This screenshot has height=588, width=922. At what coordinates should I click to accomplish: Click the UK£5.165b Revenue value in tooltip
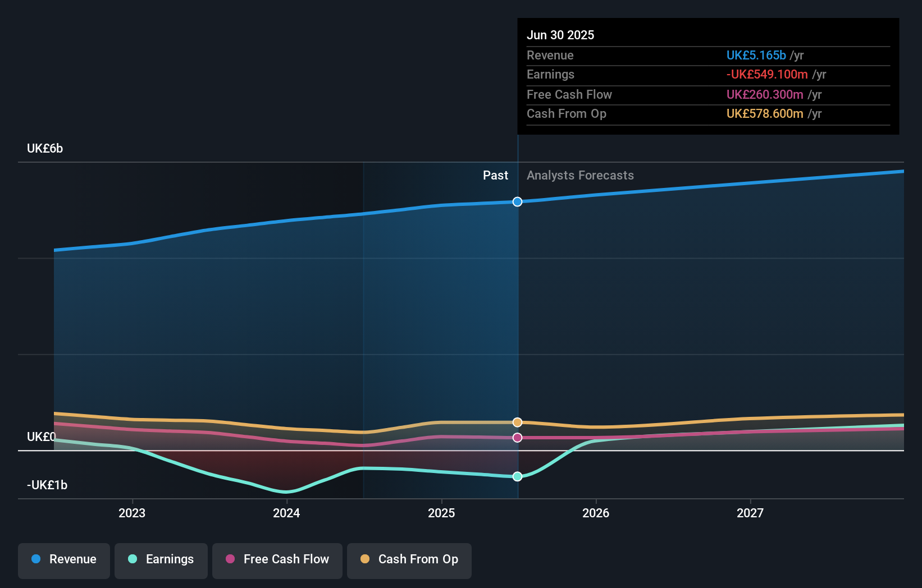tap(756, 55)
